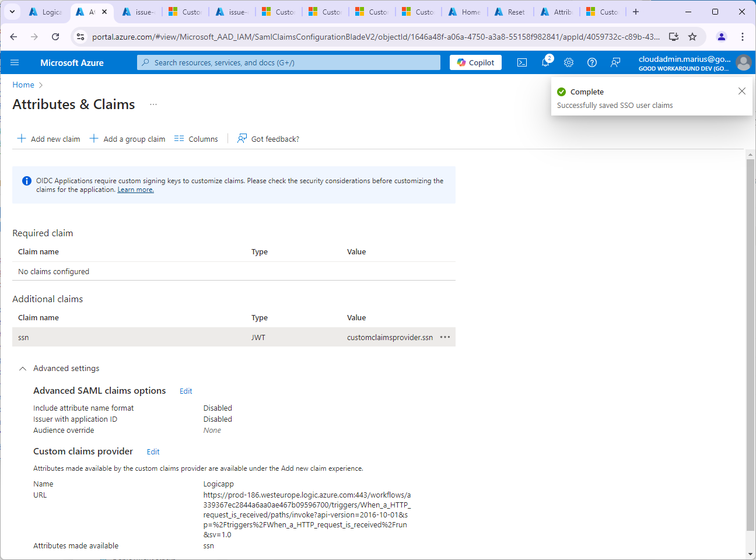
Task: Edit the Custom claims provider
Action: pos(153,452)
